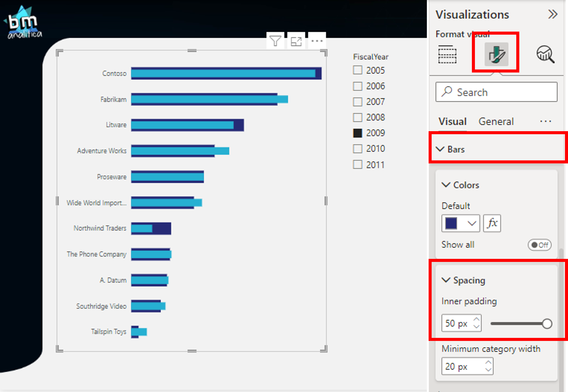The image size is (568, 392).
Task: Check the 2011 FiscalYear checkbox
Action: point(357,165)
